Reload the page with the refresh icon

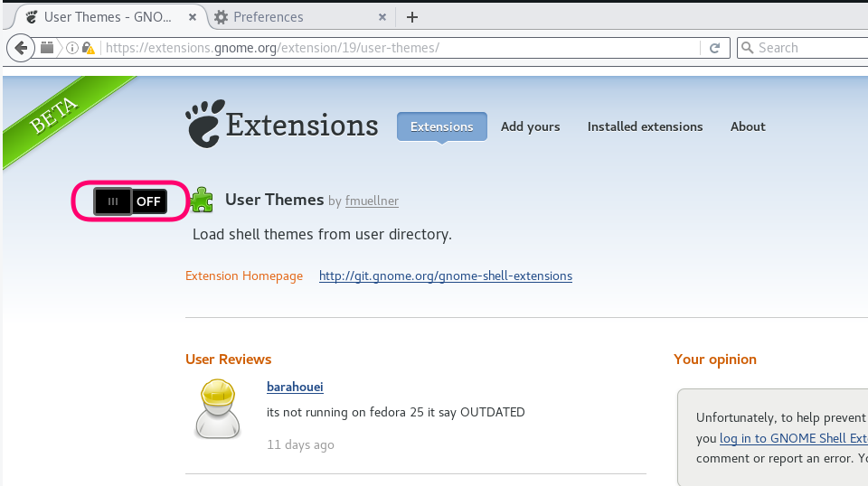coord(714,48)
